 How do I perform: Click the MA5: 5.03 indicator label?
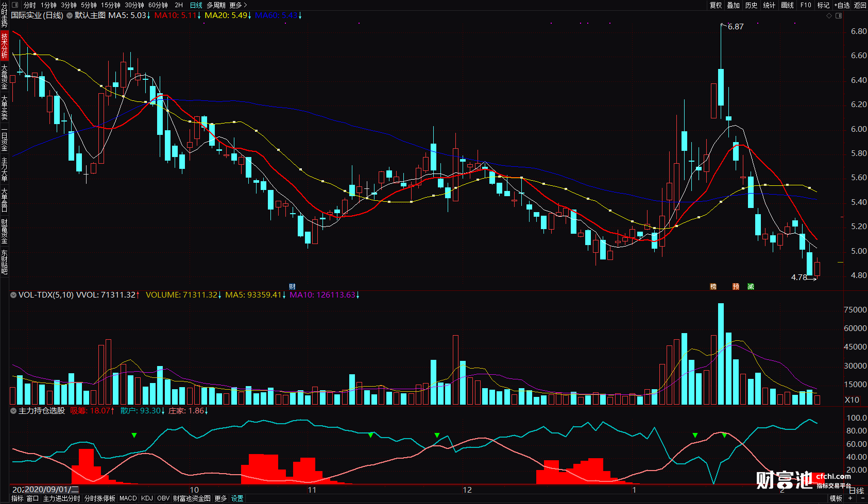[x=129, y=15]
